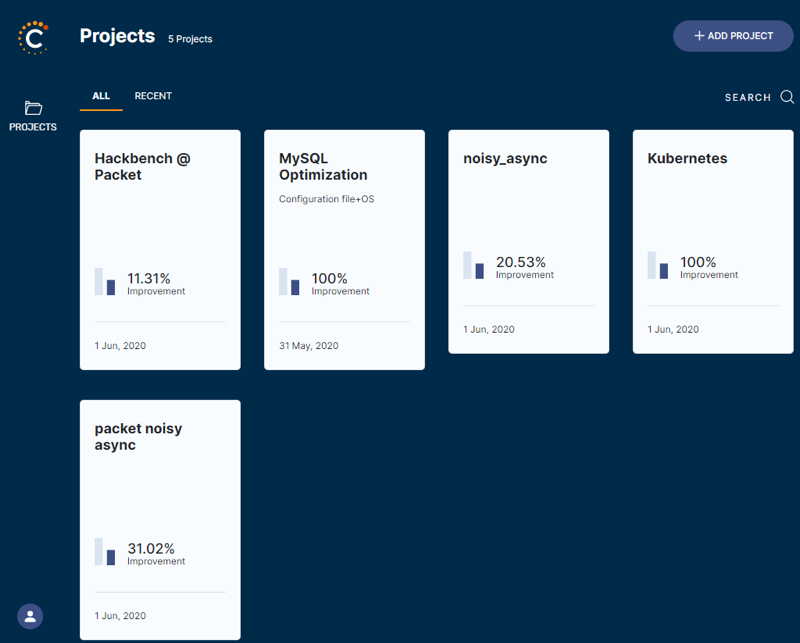
Task: Open the Hackbench @ Packet project
Action: (160, 250)
